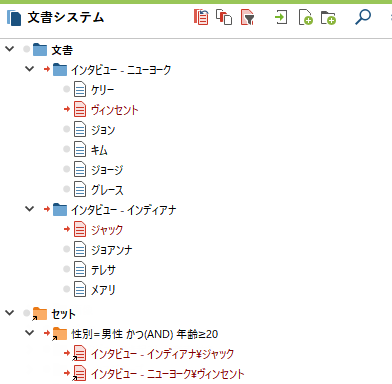Select the メアリ document name
Image resolution: width=392 pixels, height=384 pixels.
pos(103,290)
